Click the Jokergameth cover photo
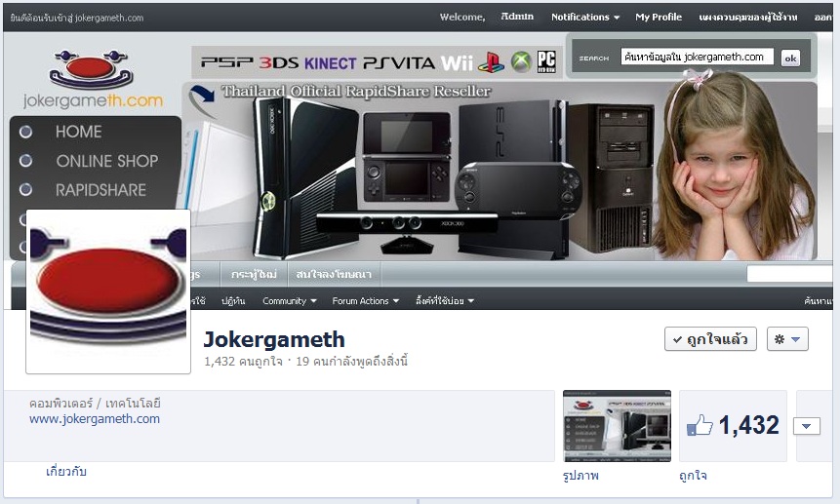The height and width of the screenshot is (504, 840). click(418, 155)
